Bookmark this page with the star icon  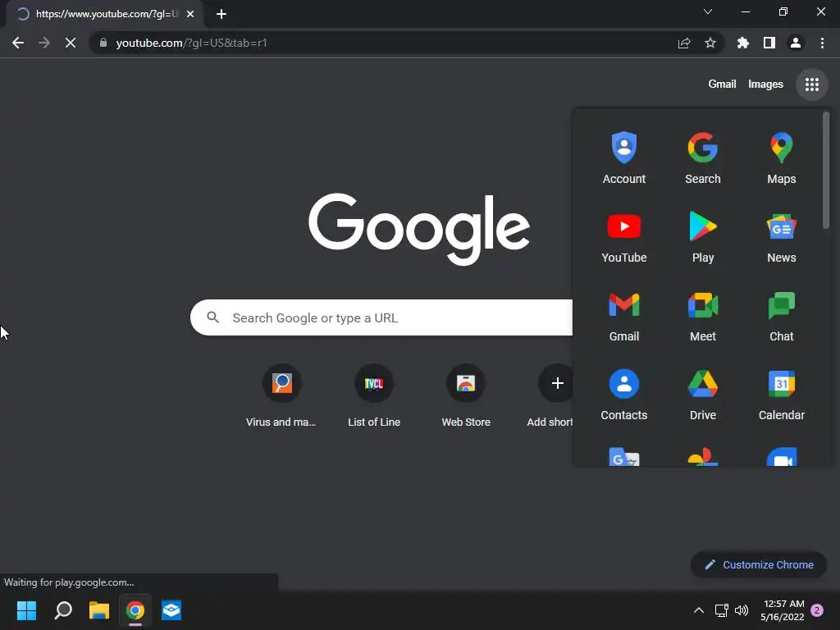(x=710, y=43)
